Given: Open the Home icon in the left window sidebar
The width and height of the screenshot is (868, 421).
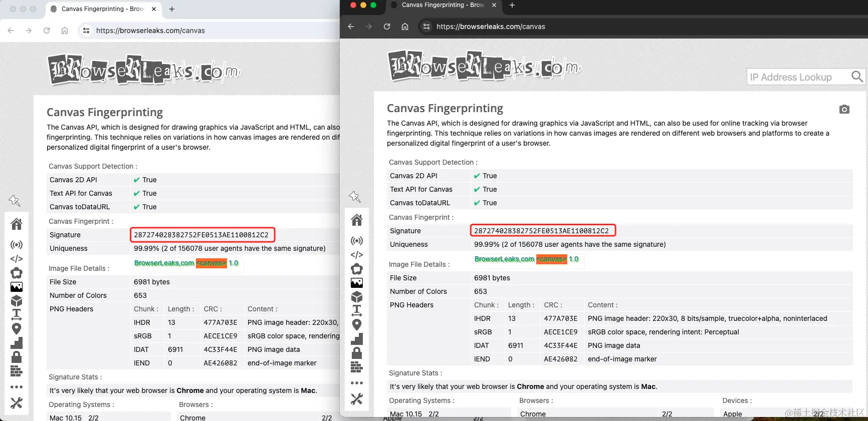Looking at the screenshot, I should click(17, 224).
